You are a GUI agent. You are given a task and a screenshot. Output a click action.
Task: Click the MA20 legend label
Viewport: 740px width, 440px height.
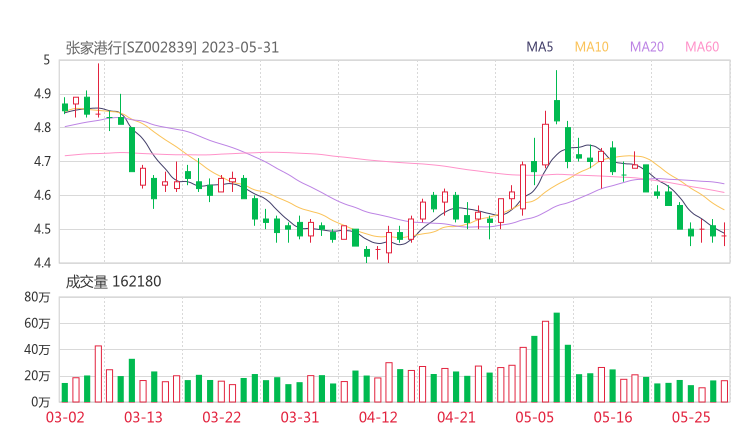coord(647,47)
